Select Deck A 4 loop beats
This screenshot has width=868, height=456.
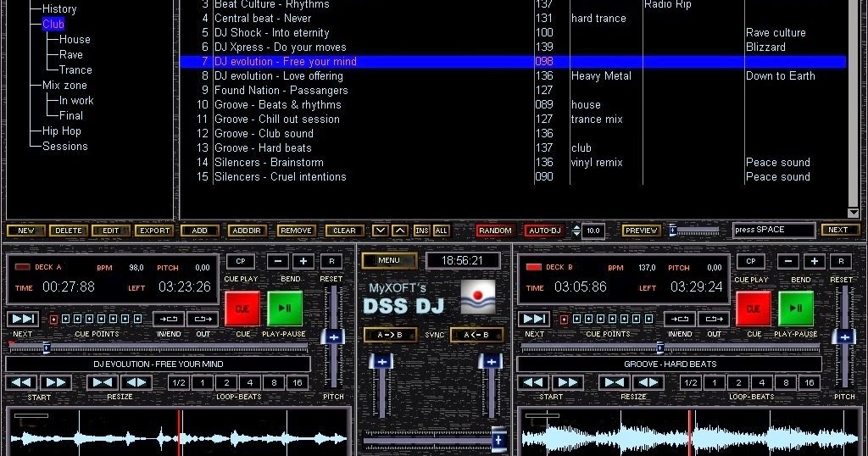click(250, 382)
